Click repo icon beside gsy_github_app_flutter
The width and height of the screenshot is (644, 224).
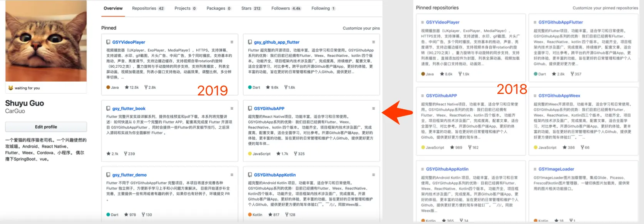click(250, 42)
